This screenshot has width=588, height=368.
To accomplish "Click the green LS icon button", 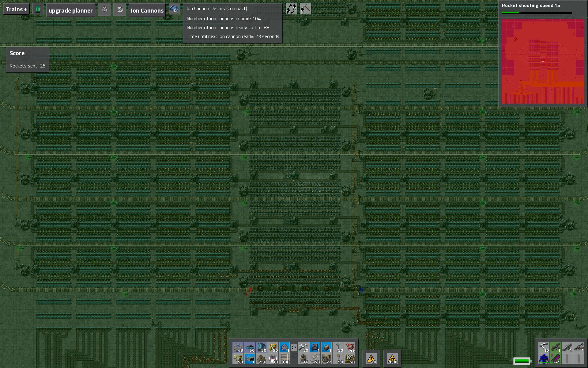I will point(38,9).
